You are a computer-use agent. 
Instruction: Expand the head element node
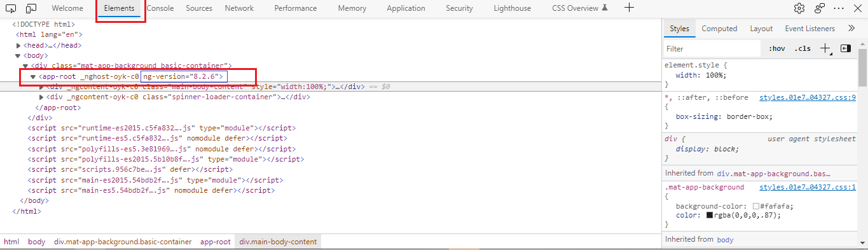pyautogui.click(x=18, y=46)
